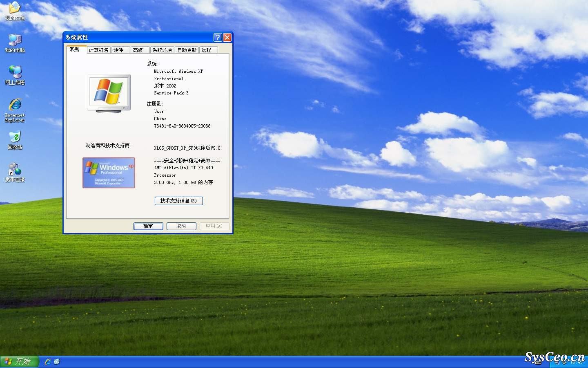This screenshot has width=588, height=368.
Task: Click the 版本 2002 text
Action: pos(165,86)
